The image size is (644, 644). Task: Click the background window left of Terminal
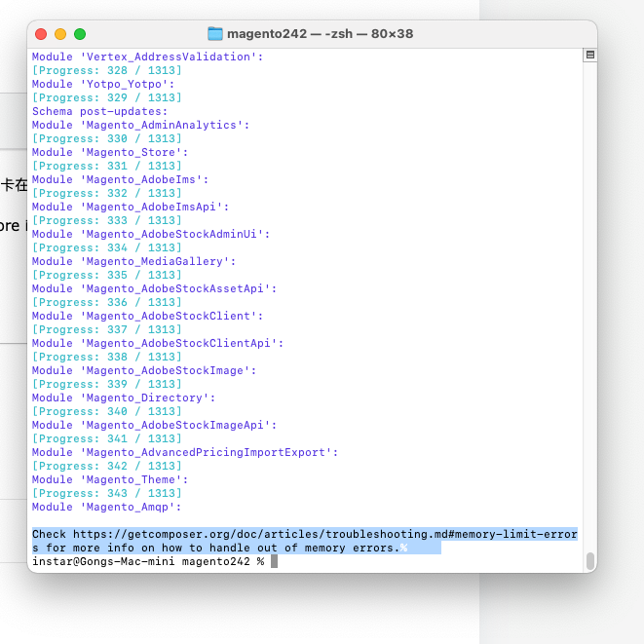13,292
